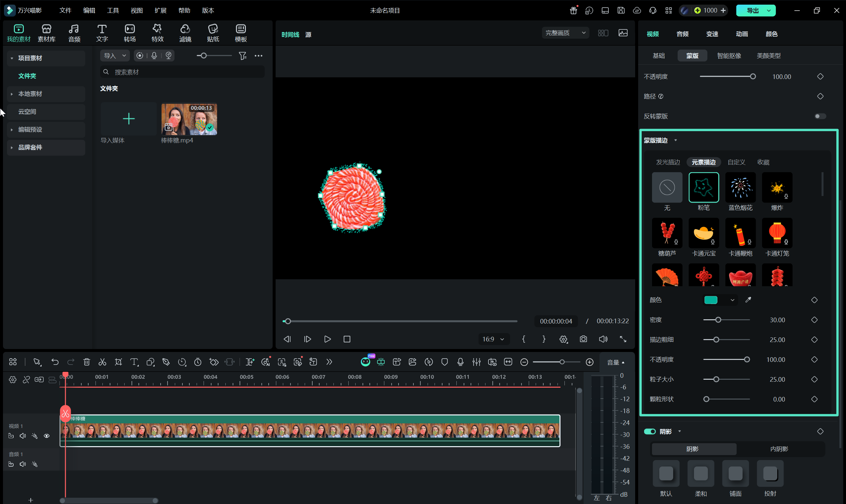This screenshot has height=504, width=846.
Task: Toggle keyframe for mask 不透明度
Action: 820,77
